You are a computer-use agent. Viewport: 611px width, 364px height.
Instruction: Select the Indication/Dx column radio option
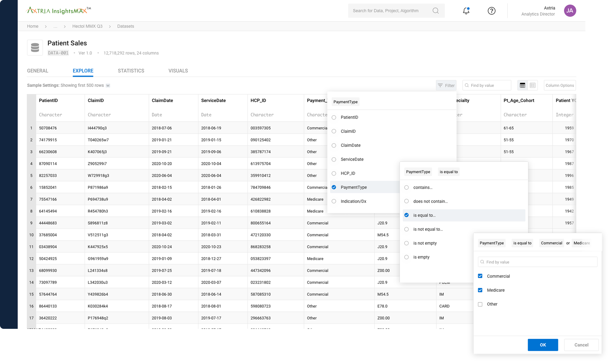[x=334, y=201]
